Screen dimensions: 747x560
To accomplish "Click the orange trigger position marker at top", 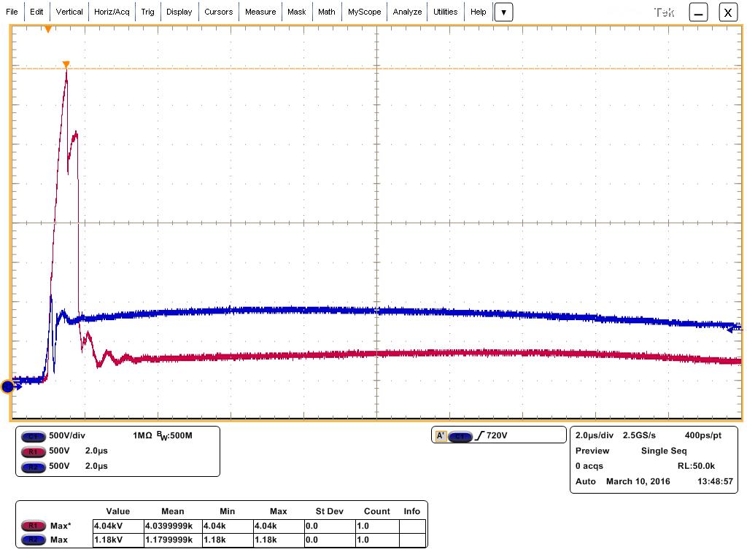I will pyautogui.click(x=48, y=29).
